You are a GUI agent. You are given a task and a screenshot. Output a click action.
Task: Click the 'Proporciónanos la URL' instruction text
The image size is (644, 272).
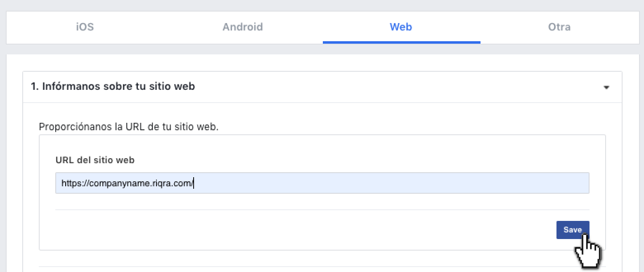(x=129, y=127)
